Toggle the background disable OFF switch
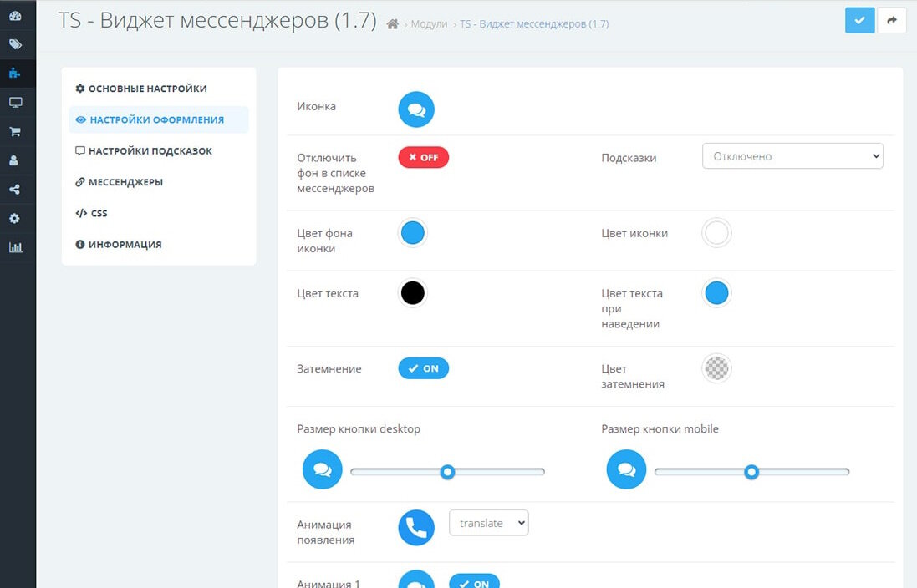This screenshot has height=588, width=917. [423, 157]
